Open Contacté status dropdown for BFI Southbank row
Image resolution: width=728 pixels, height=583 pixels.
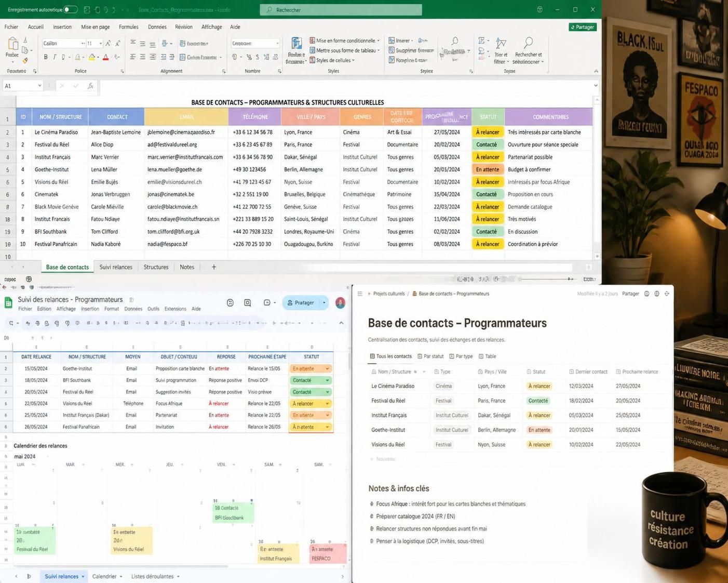(327, 380)
